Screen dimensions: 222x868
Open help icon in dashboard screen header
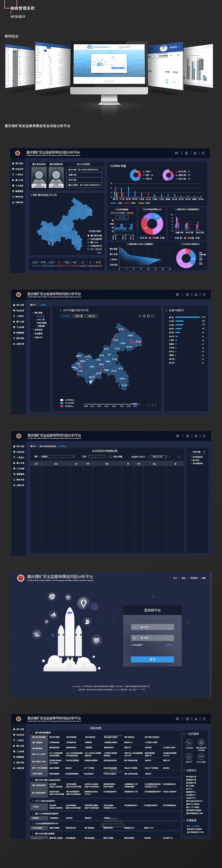pos(203,153)
